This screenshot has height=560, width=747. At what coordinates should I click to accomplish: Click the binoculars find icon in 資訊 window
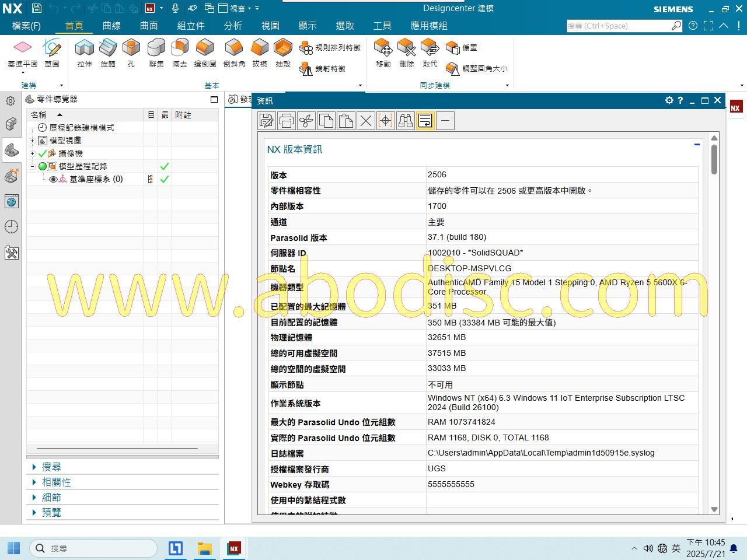(405, 121)
